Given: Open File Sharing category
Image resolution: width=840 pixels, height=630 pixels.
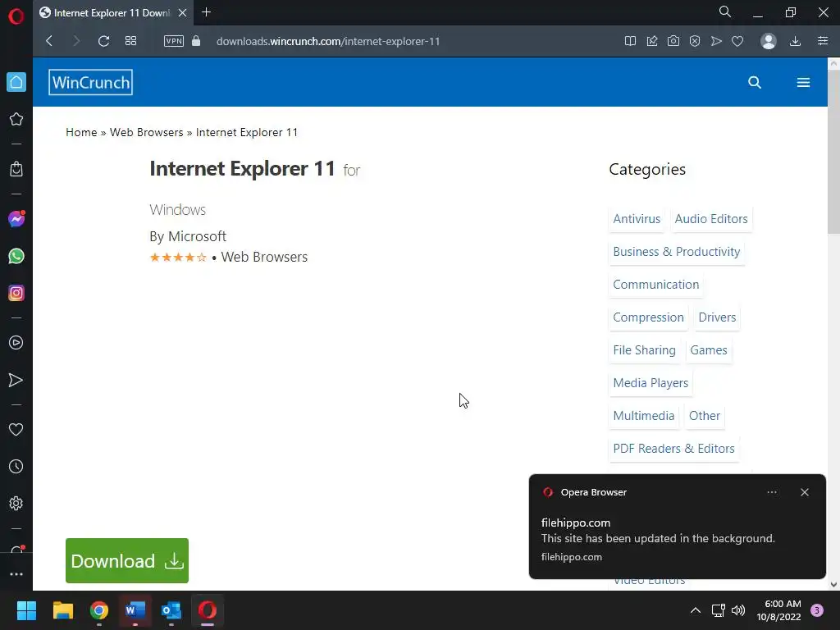Looking at the screenshot, I should pos(644,350).
